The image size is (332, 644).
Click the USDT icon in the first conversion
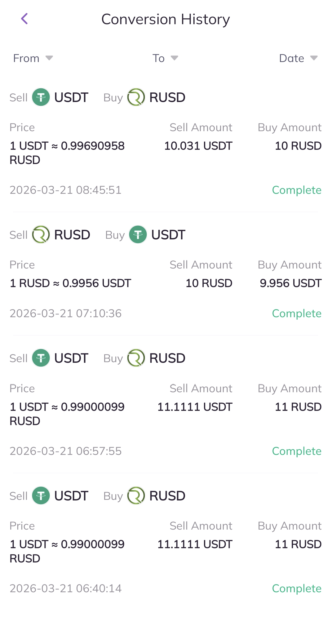pos(41,97)
